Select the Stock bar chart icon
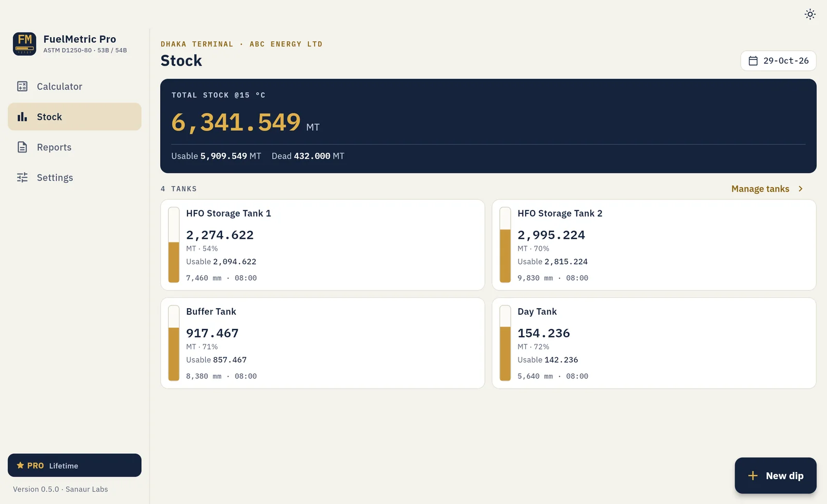 click(x=22, y=117)
